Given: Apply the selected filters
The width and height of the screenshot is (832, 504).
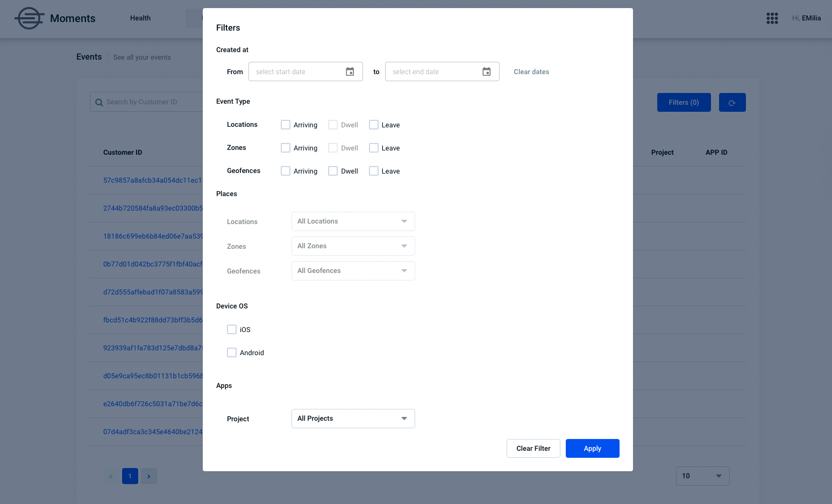Looking at the screenshot, I should (x=593, y=449).
